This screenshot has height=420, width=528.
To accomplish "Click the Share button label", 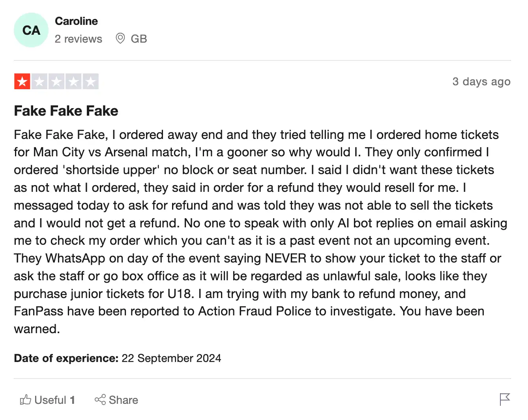I will (x=123, y=400).
